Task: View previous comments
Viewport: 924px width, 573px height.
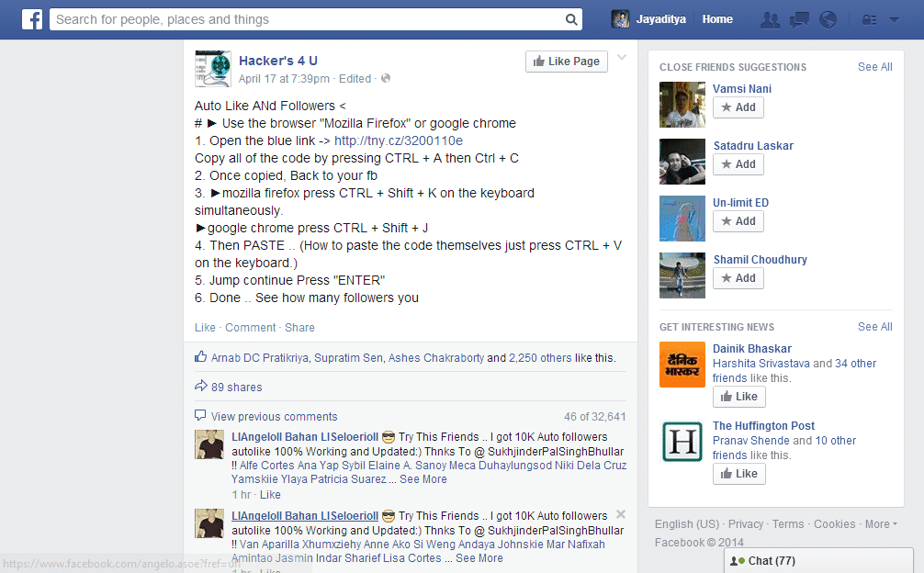Action: tap(274, 417)
